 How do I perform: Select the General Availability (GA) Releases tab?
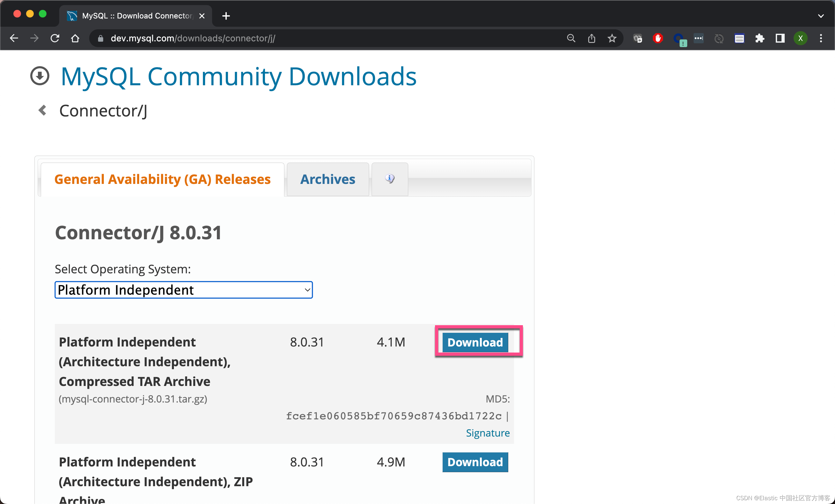[162, 179]
